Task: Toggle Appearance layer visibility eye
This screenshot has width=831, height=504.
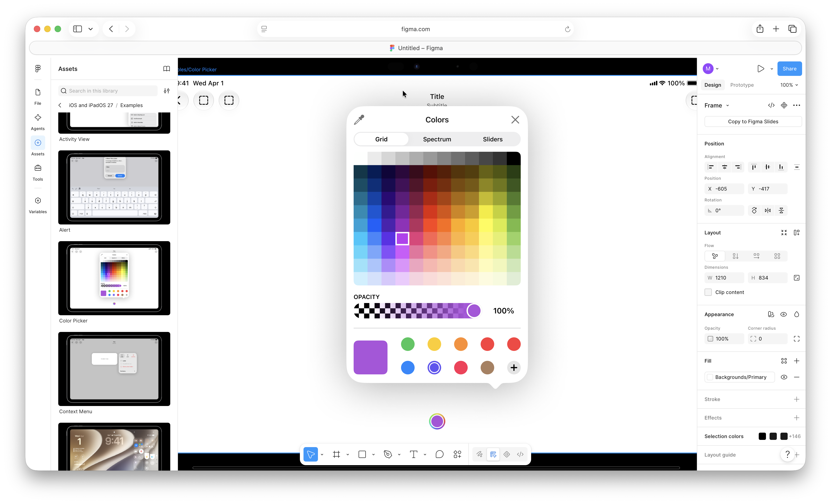Action: [x=784, y=314]
